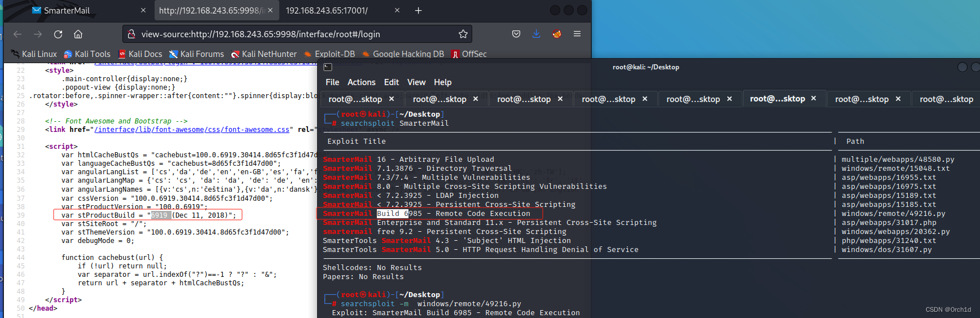Reload the current Firefox page
This screenshot has width=980, height=318.
(58, 34)
